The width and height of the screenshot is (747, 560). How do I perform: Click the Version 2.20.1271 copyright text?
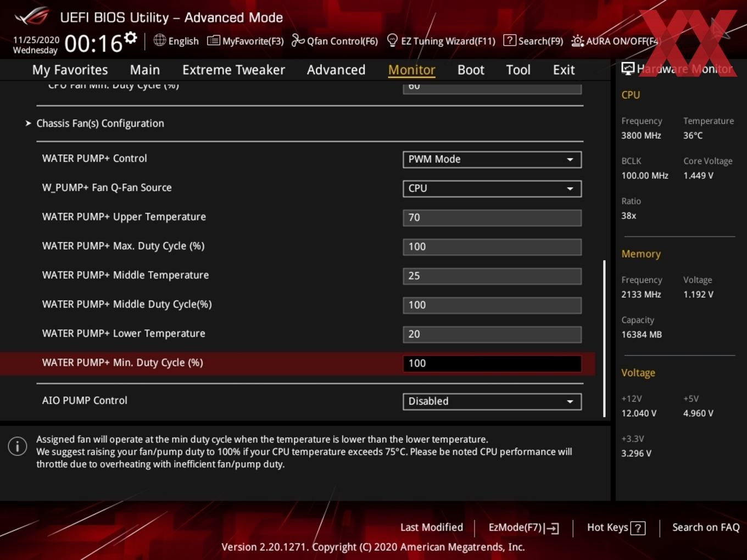point(373,547)
